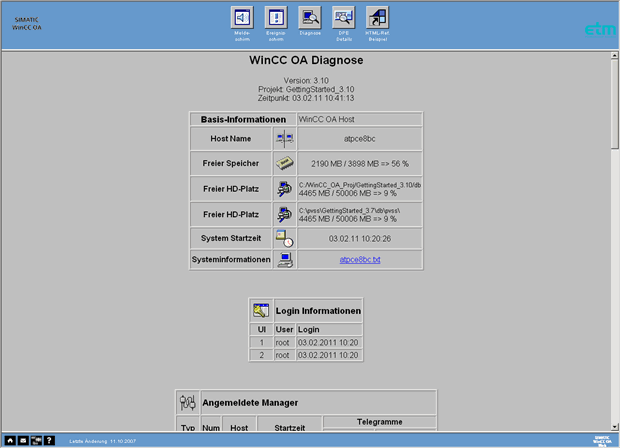Click the UI number 1 cell
Viewport: 620px width, 448px height.
261,342
